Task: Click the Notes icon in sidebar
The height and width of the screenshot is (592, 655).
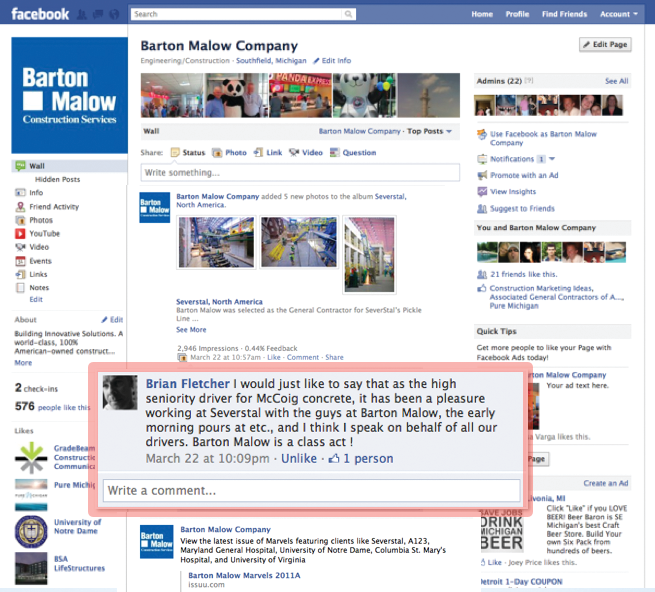Action: 20,287
